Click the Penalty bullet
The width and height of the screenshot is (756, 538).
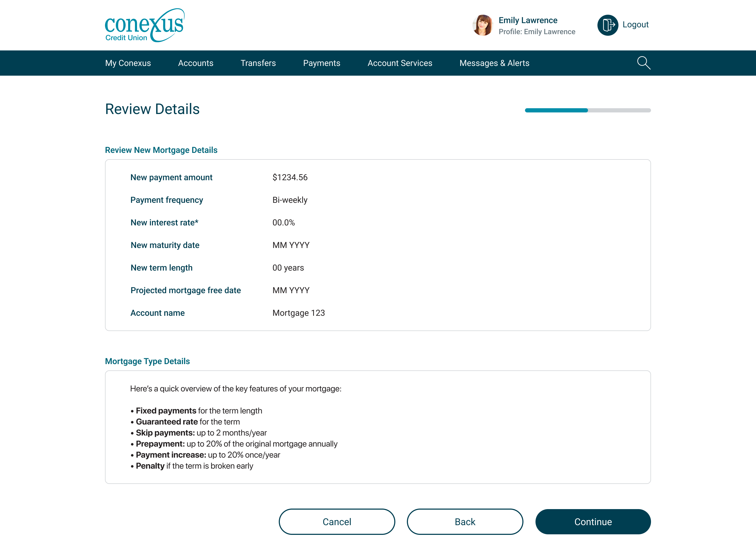[x=192, y=466]
